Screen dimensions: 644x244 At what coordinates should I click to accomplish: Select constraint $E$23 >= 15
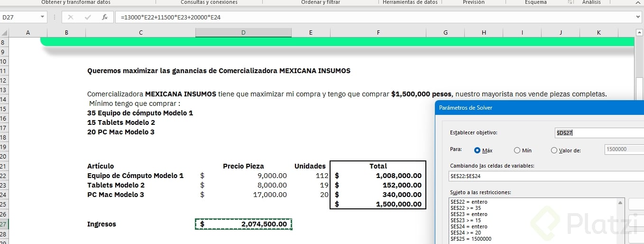coord(466,220)
